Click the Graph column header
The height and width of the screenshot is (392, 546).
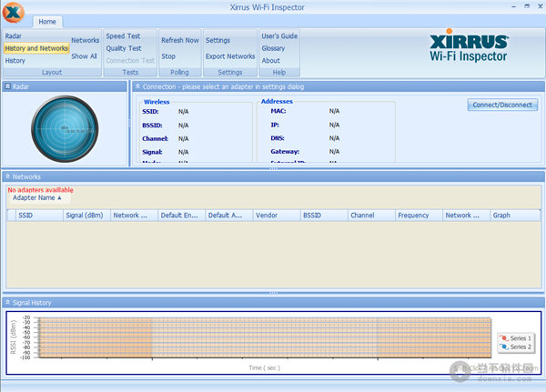coord(515,216)
